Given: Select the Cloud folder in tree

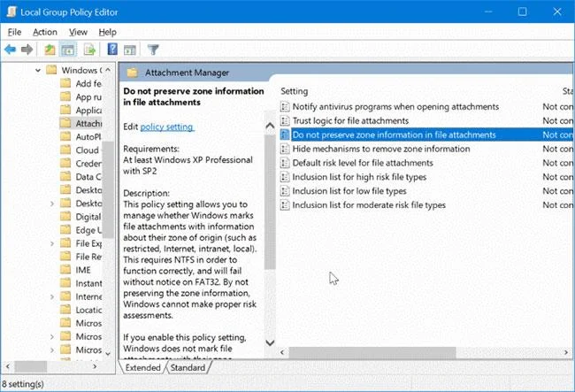Looking at the screenshot, I should tap(80, 150).
